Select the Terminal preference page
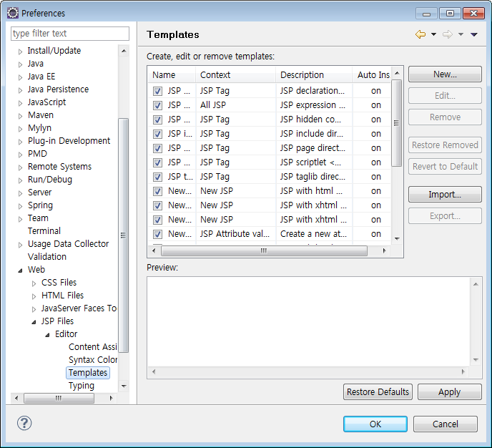Screen dimensions: 492x448 (44, 231)
